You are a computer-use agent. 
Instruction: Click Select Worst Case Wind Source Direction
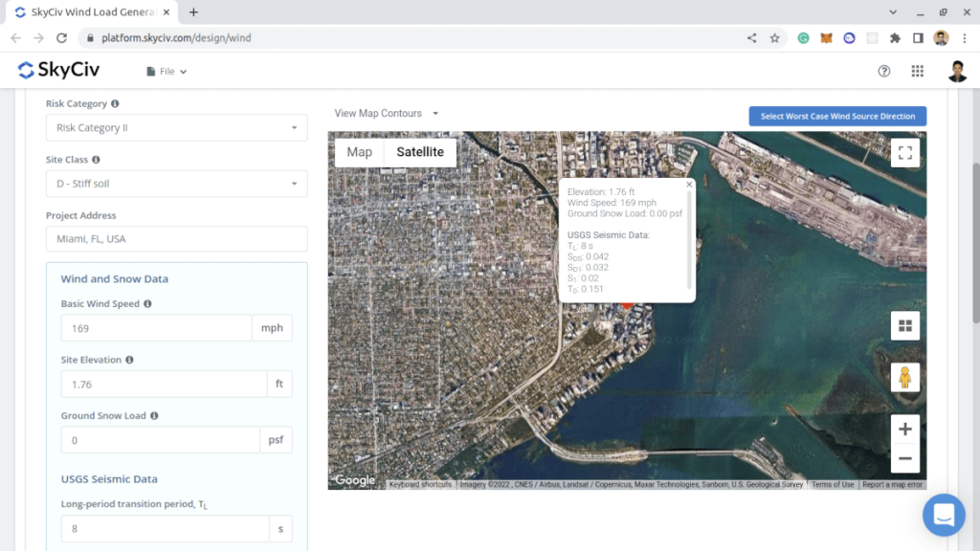(x=837, y=116)
